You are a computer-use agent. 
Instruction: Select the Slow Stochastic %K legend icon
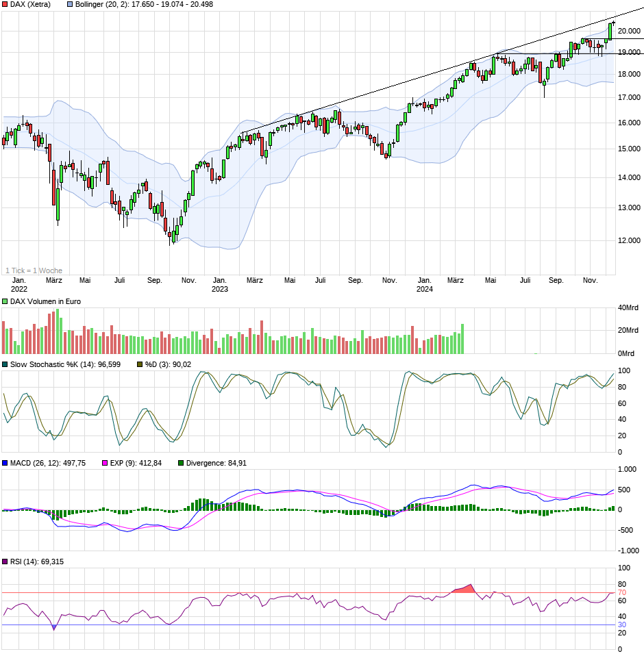click(5, 365)
